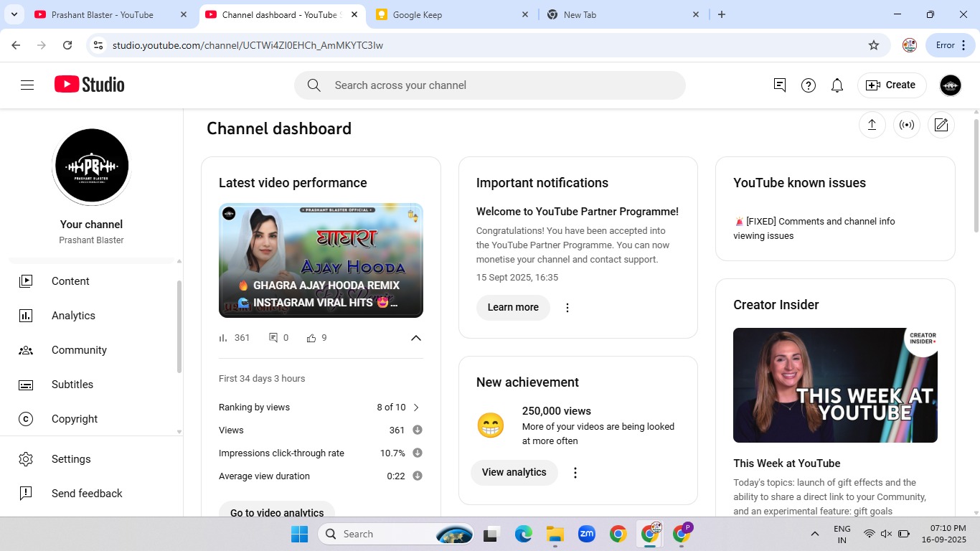Click the View analytics button

(514, 473)
